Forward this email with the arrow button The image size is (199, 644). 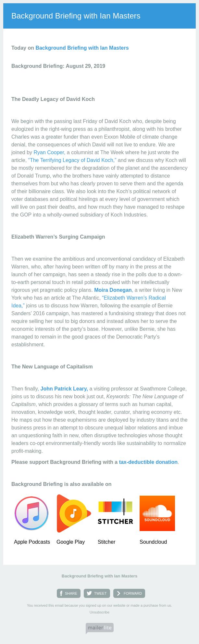click(129, 593)
